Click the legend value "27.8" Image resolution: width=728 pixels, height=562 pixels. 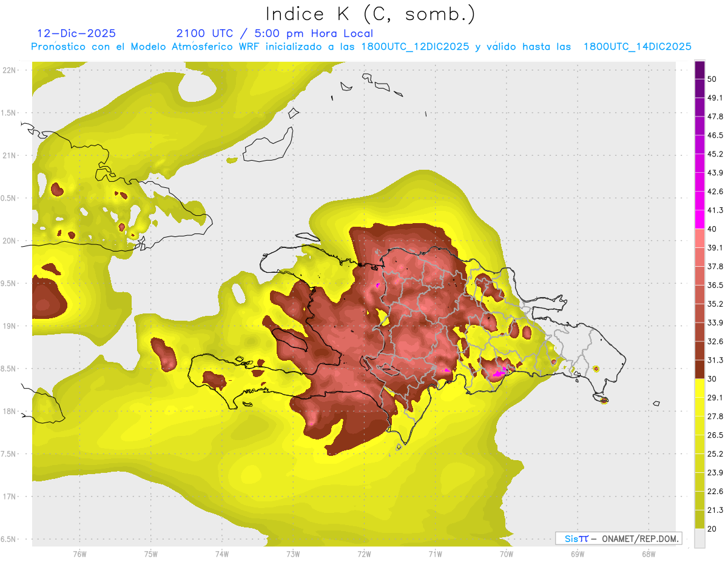(x=715, y=416)
